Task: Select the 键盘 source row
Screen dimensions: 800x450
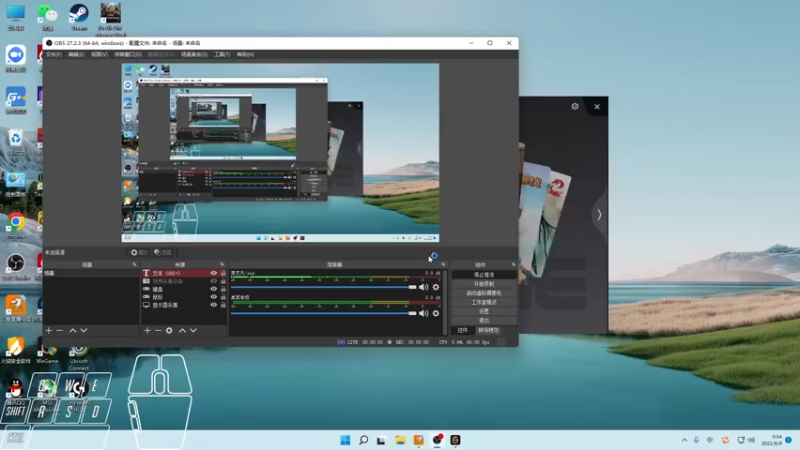Action: [x=184, y=289]
